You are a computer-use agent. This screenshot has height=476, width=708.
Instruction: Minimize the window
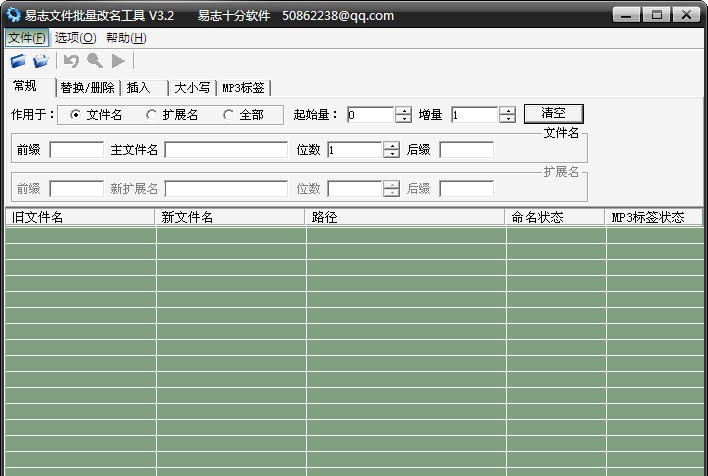[626, 14]
